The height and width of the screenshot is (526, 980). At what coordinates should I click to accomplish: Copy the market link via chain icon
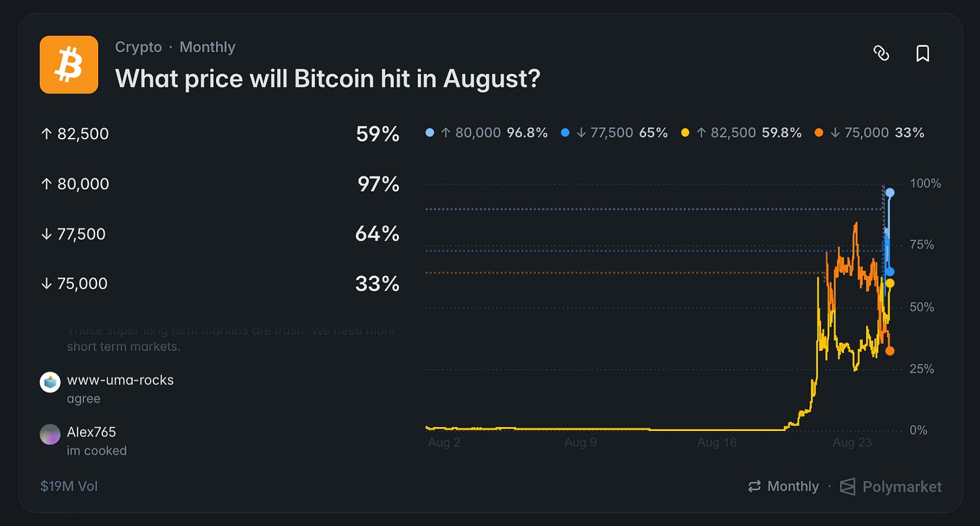tap(881, 54)
